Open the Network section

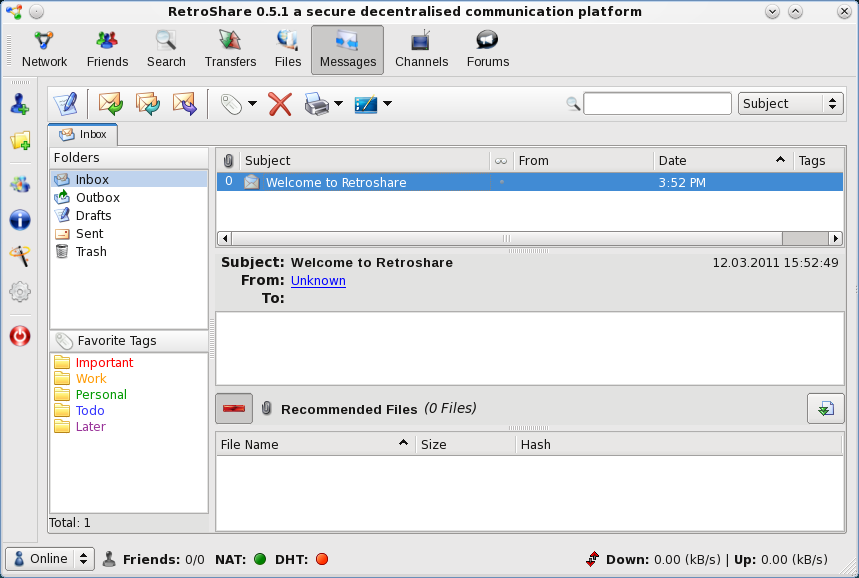coord(44,50)
